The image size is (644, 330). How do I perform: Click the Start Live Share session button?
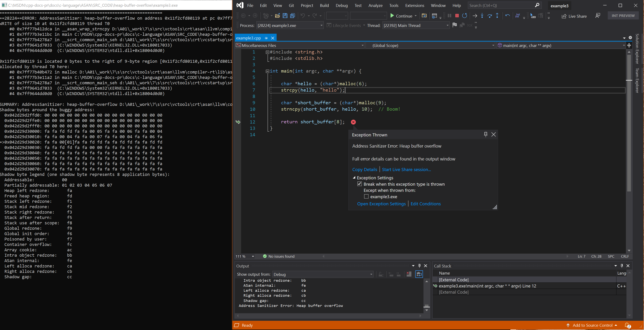click(406, 169)
